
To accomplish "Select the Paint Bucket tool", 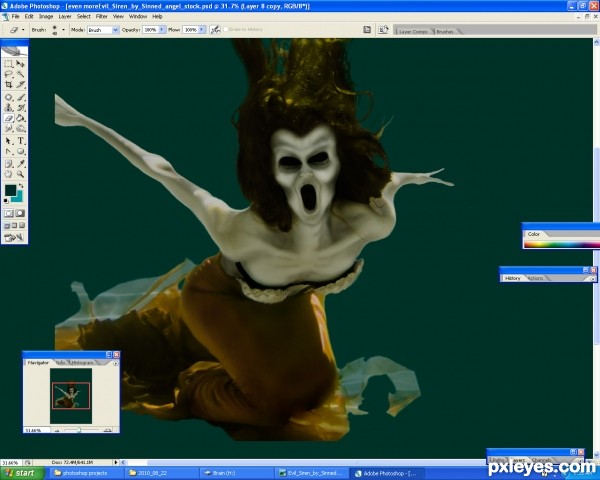I will tap(20, 118).
